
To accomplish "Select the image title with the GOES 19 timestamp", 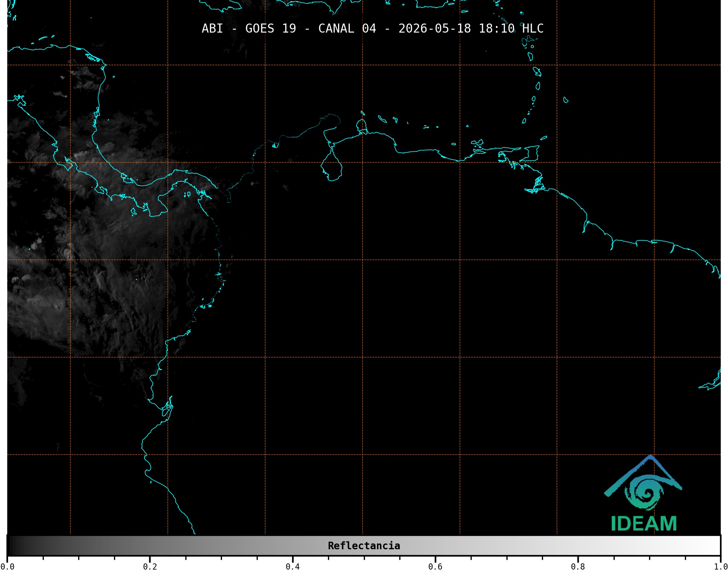I will pyautogui.click(x=373, y=28).
